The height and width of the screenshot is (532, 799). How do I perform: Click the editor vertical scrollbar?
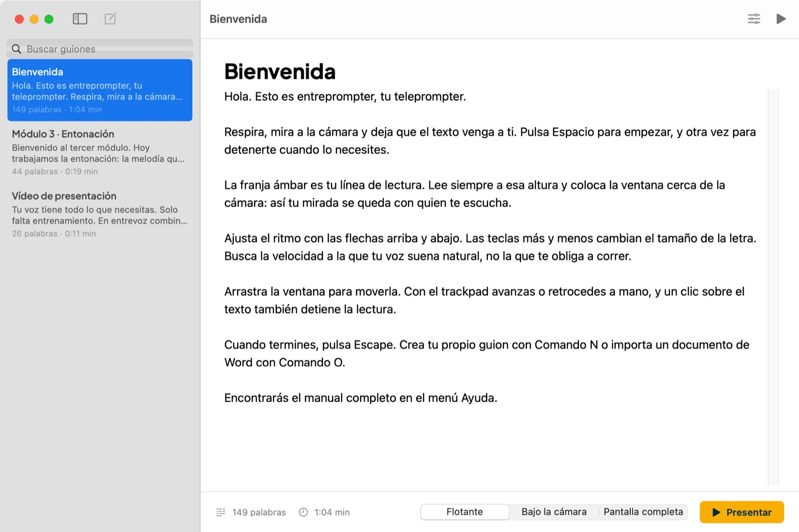[773, 287]
